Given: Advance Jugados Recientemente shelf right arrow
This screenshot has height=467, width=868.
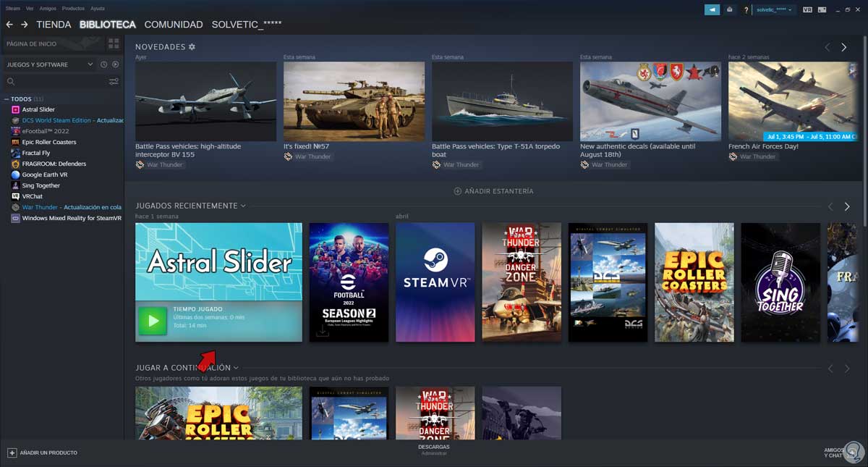Looking at the screenshot, I should [847, 206].
